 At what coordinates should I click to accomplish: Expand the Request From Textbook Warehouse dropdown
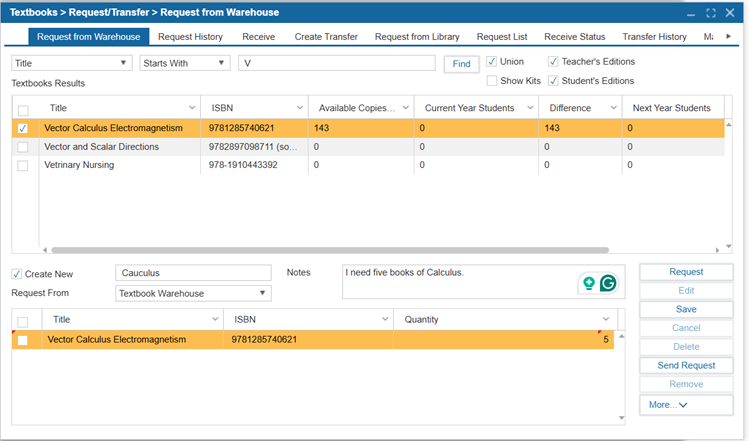tap(263, 293)
